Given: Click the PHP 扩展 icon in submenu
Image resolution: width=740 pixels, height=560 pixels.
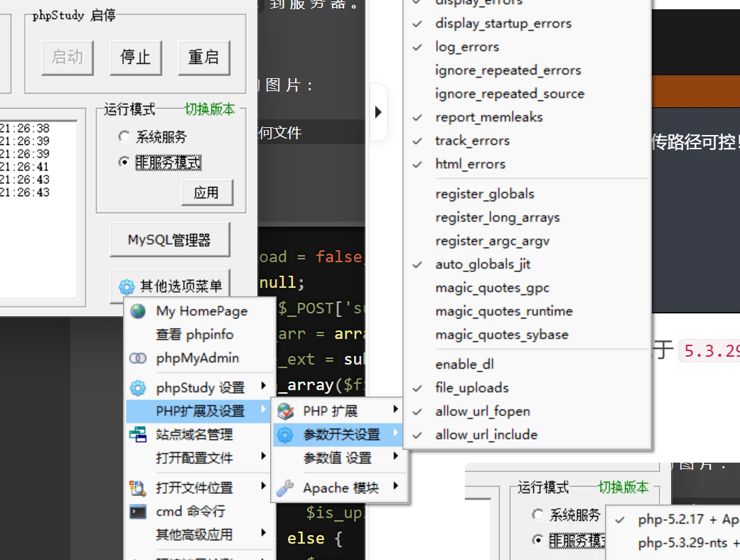Looking at the screenshot, I should (x=285, y=411).
